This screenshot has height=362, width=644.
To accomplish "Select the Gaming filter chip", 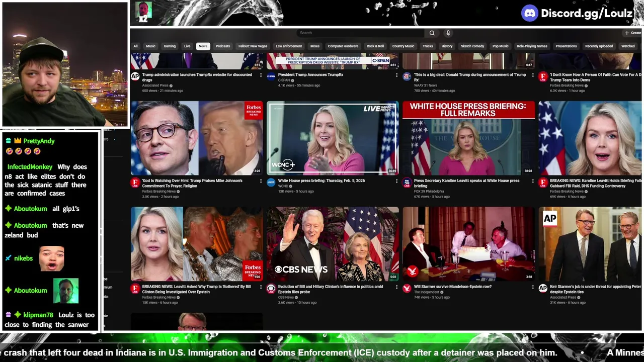I will 170,46.
